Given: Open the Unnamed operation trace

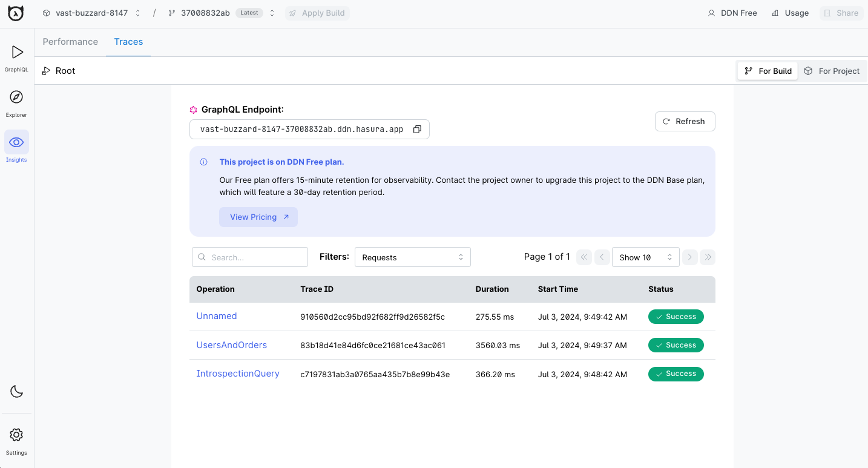Looking at the screenshot, I should [217, 316].
